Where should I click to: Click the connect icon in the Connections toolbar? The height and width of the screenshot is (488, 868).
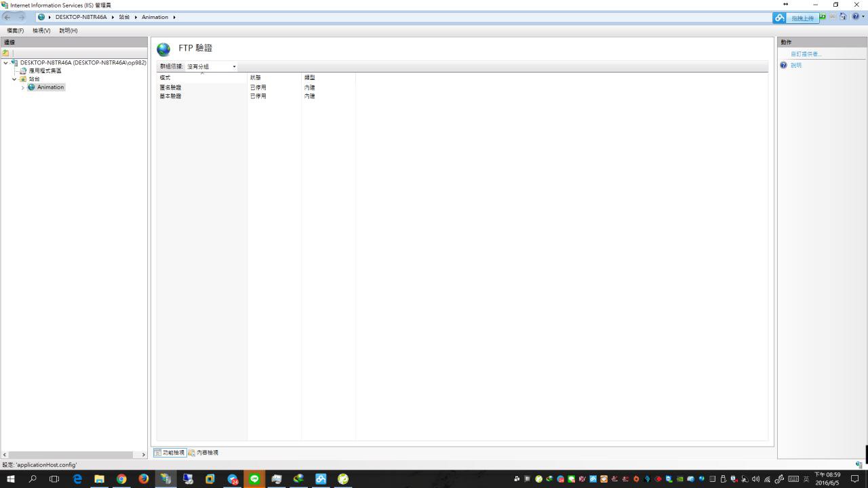pyautogui.click(x=6, y=53)
